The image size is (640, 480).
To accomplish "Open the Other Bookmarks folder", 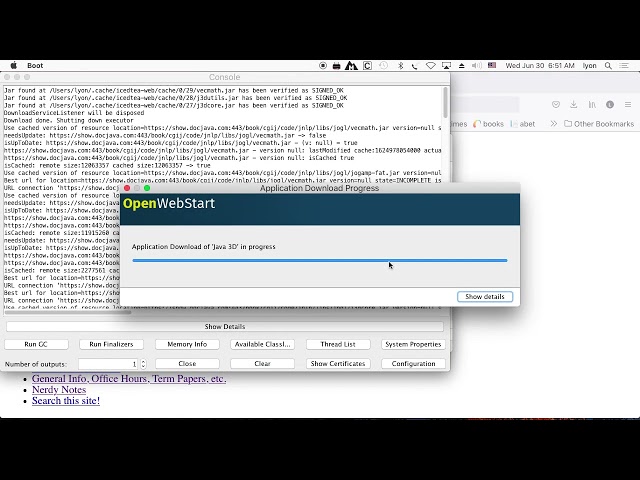I will pyautogui.click(x=599, y=124).
